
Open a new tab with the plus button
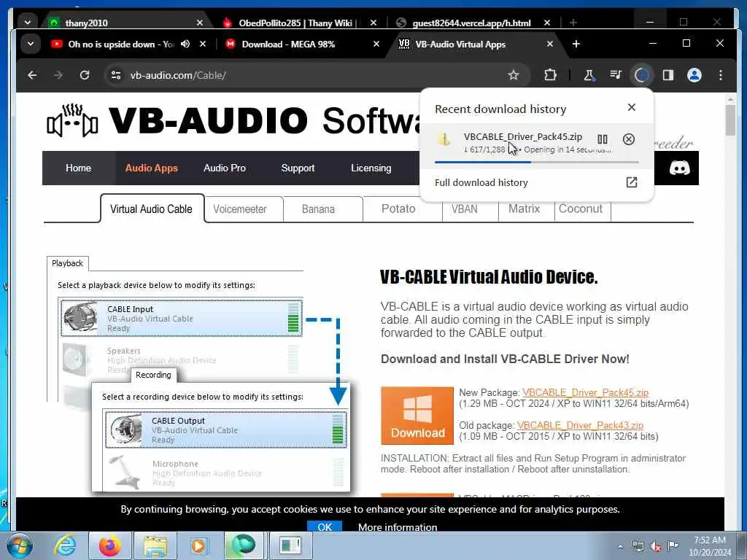pos(576,44)
